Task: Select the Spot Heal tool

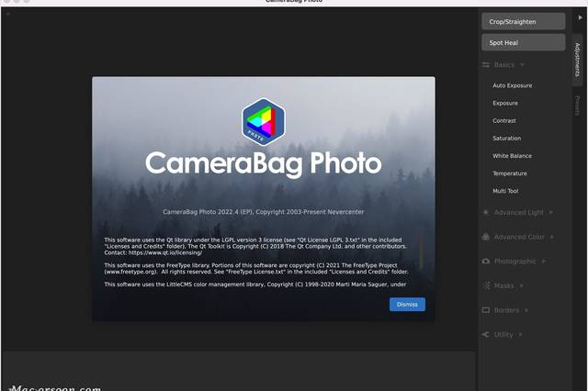Action: click(523, 43)
